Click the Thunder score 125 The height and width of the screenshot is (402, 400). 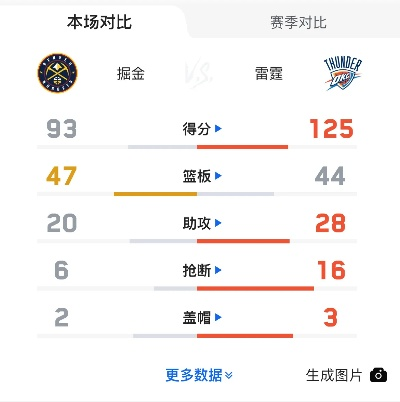click(331, 129)
